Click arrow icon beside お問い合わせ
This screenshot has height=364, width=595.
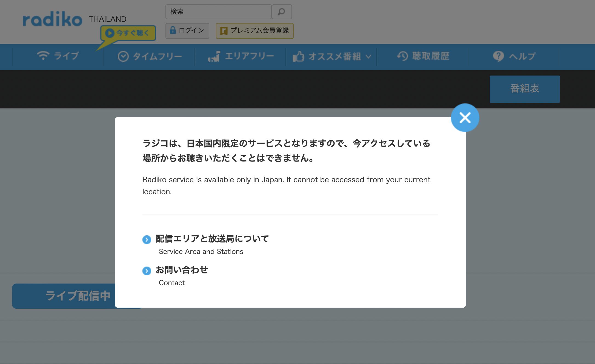[x=147, y=271]
